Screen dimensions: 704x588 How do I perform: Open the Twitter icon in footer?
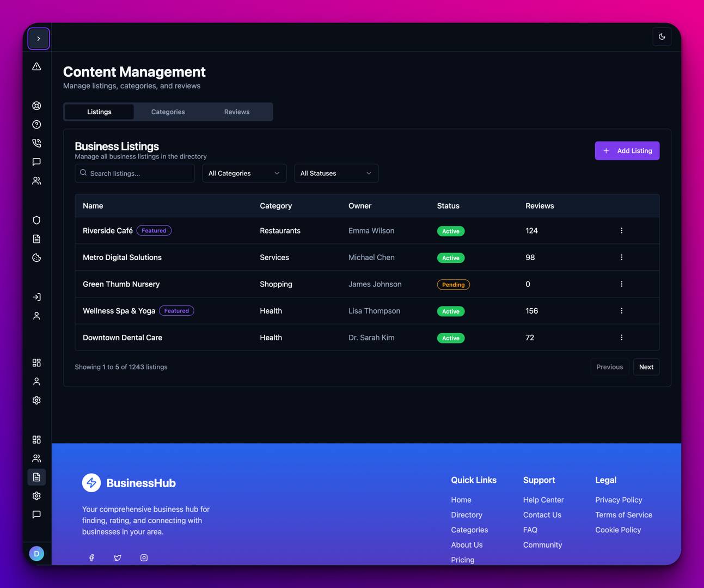118,558
